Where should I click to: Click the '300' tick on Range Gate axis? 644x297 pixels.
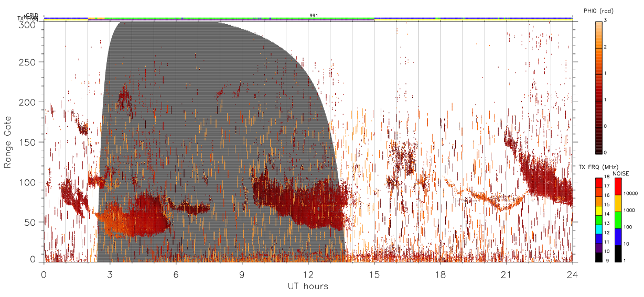(x=28, y=24)
